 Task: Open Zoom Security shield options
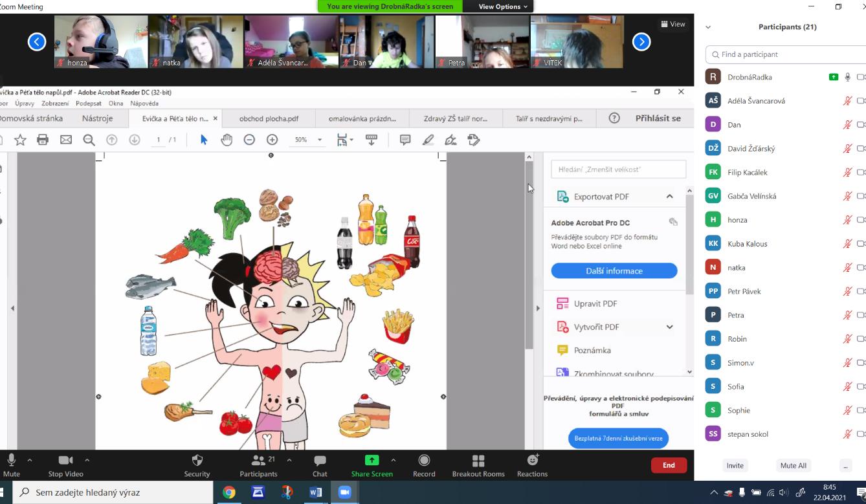pyautogui.click(x=197, y=465)
